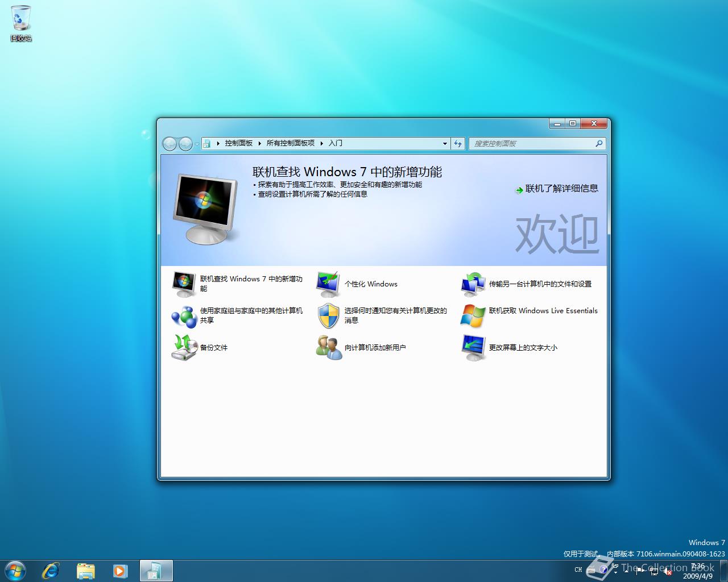The height and width of the screenshot is (582, 728).
Task: Open the Recycle Bin desktop icon
Action: tap(21, 23)
